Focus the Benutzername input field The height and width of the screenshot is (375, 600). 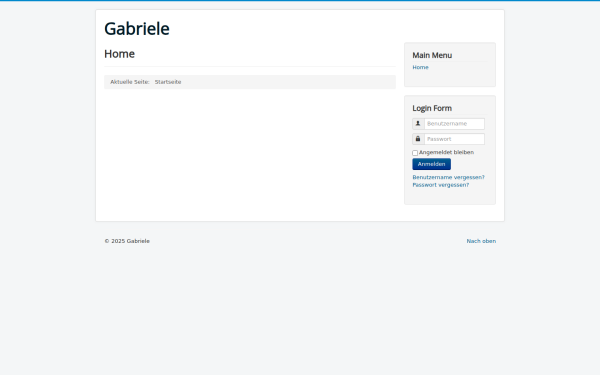tap(454, 124)
